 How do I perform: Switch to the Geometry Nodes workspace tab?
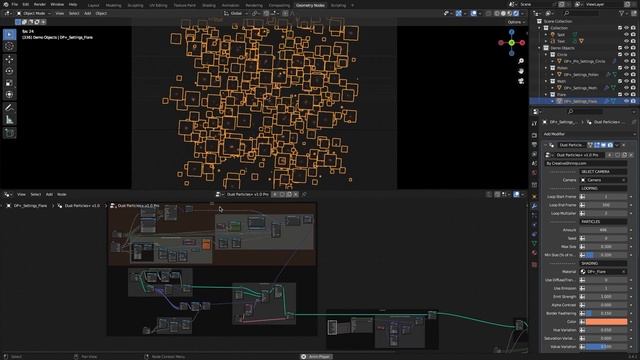click(310, 5)
